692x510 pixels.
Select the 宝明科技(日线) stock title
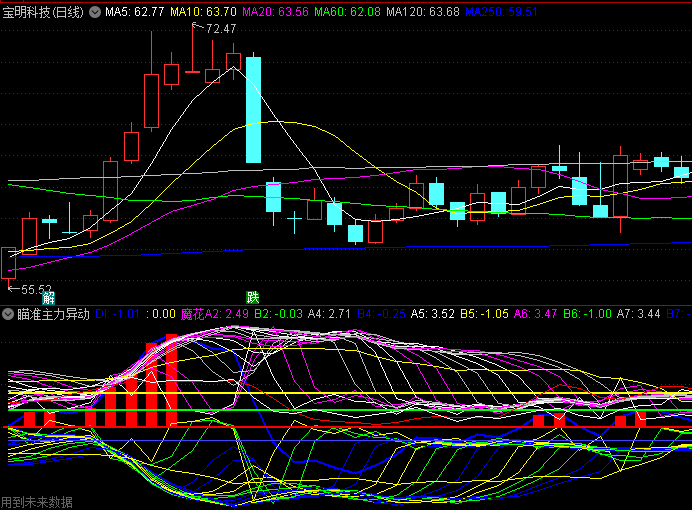(43, 12)
